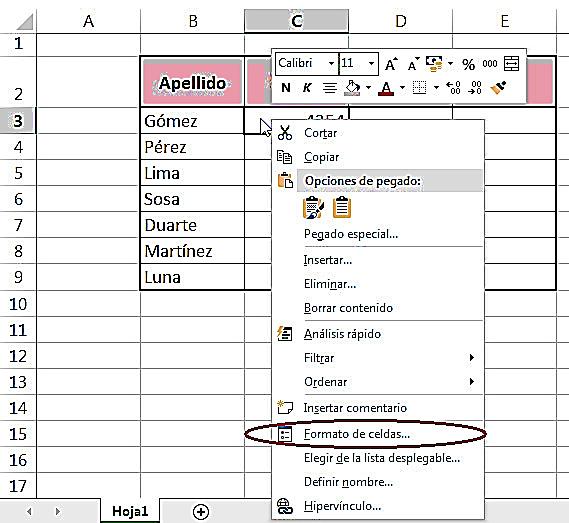The width and height of the screenshot is (569, 523).
Task: Click the cell containing Lima
Action: (192, 173)
